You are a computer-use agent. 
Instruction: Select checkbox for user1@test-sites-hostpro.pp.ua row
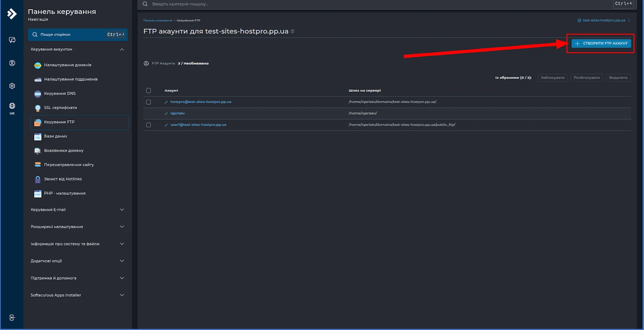[x=149, y=125]
